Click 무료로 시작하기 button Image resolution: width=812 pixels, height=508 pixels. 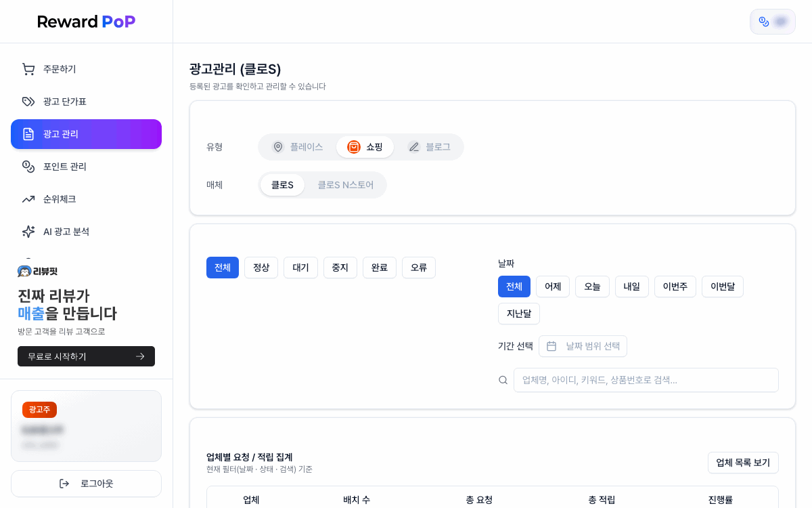[x=86, y=356]
